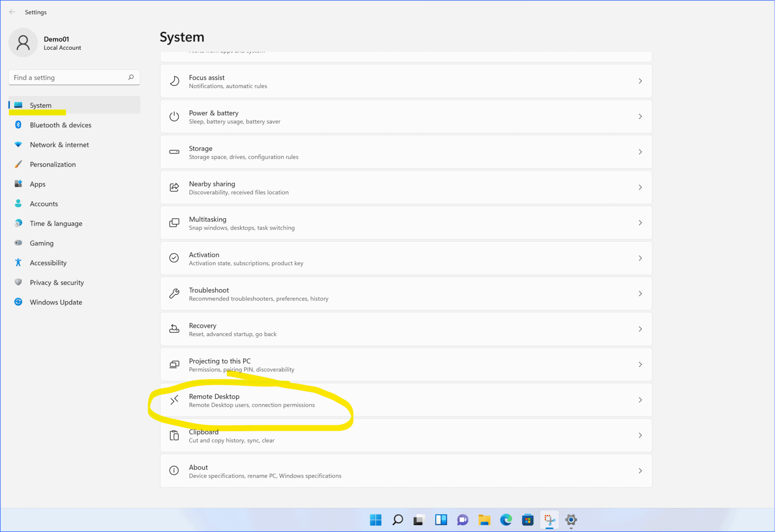Click the Nearby sharing icon
This screenshot has width=775, height=532.
(174, 188)
